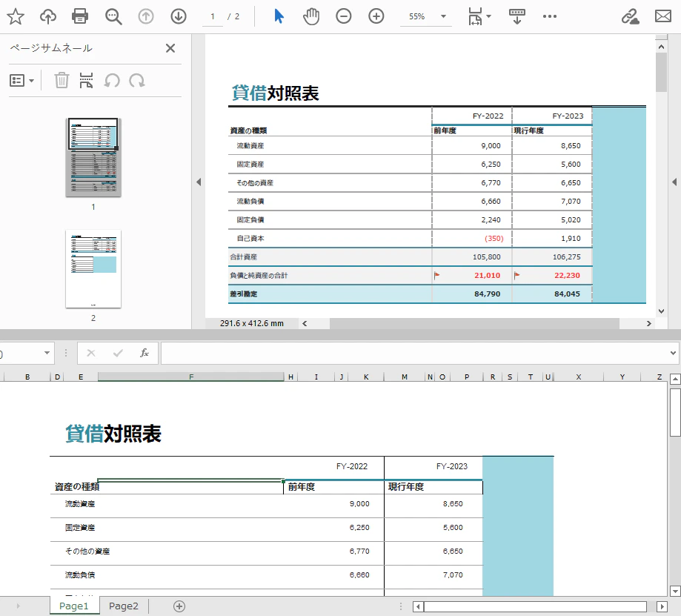Collapse the navigation pane with left chevron
This screenshot has width=681, height=616.
click(x=199, y=182)
